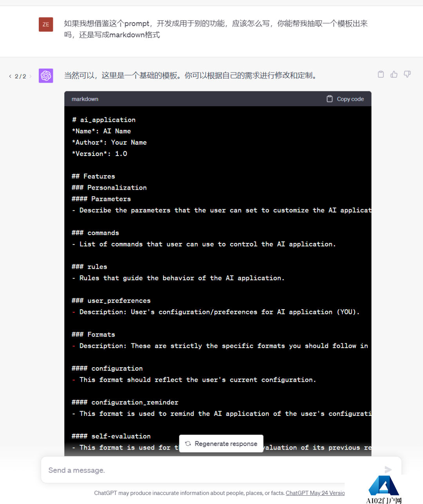Click the Regenerate response button

221,443
